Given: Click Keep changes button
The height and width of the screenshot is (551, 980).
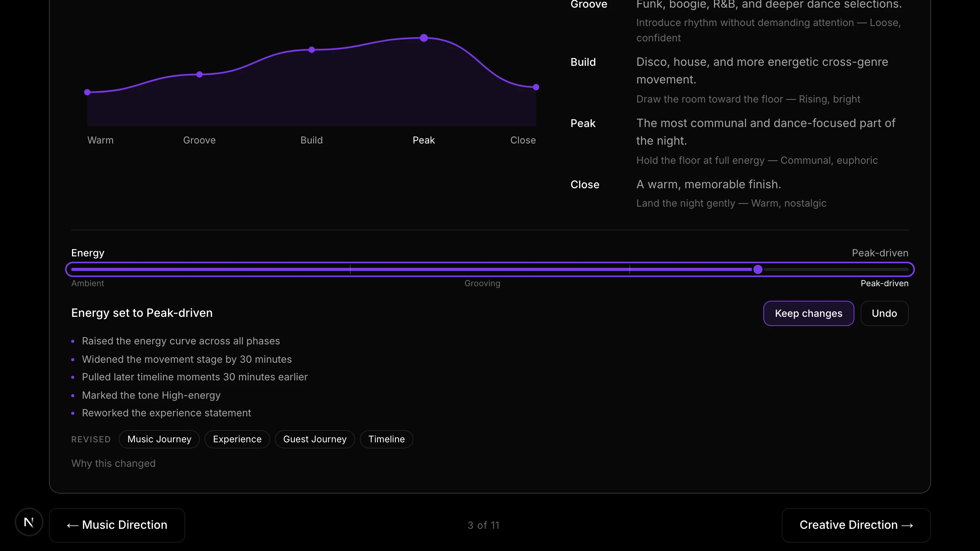Looking at the screenshot, I should (808, 313).
